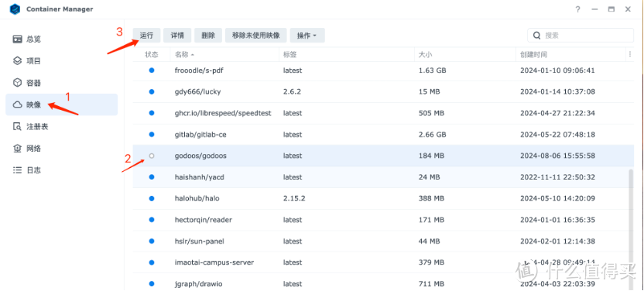Viewport: 644px width, 291px height.
Task: Click the 2022-11-11 22:50:32 creation time
Action: pyautogui.click(x=557, y=177)
